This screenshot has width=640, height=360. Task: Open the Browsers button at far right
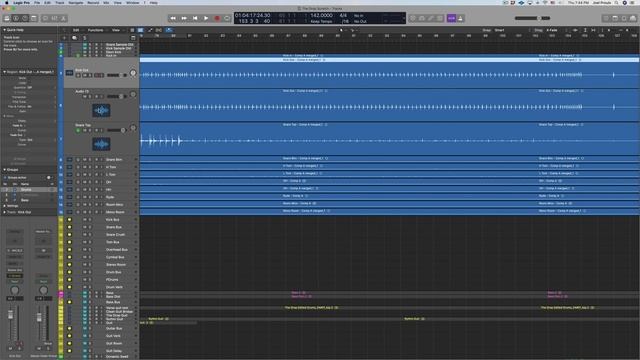click(x=633, y=18)
